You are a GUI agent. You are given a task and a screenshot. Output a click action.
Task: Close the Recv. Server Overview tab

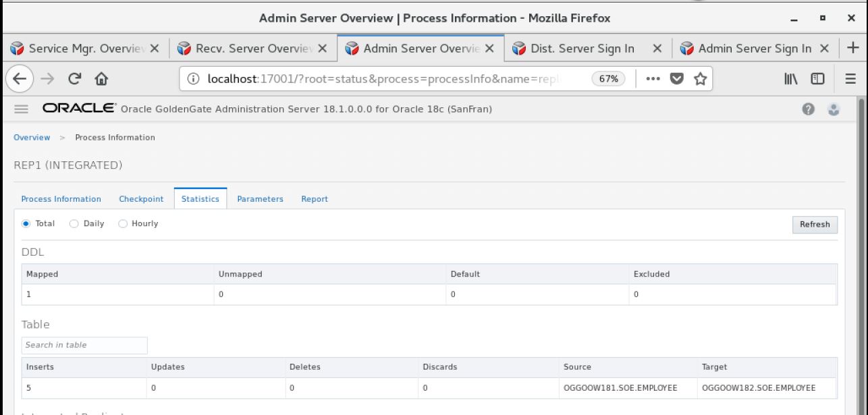tap(323, 49)
